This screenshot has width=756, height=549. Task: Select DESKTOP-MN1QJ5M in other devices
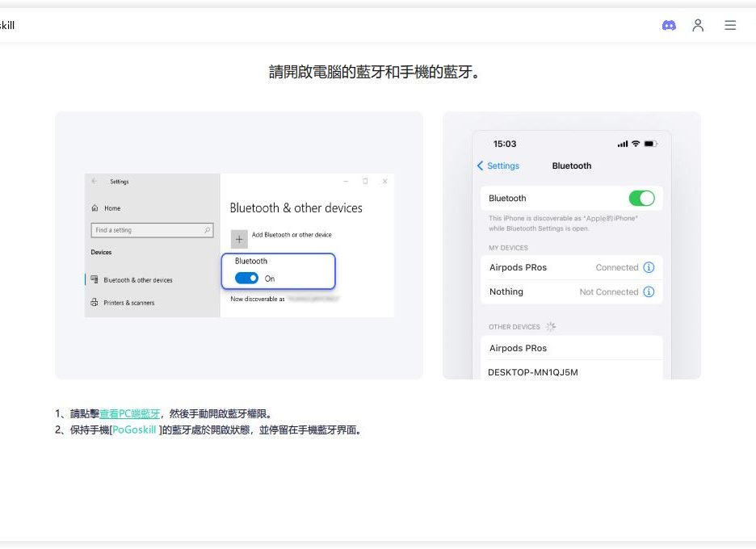tap(533, 372)
